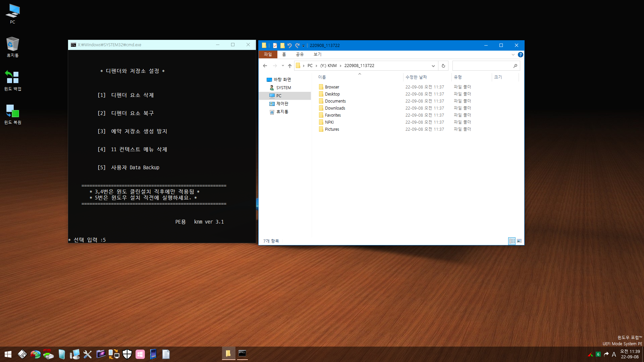Image resolution: width=644 pixels, height=362 pixels.
Task: Expand the Explorer ribbon chevron
Action: (513, 55)
